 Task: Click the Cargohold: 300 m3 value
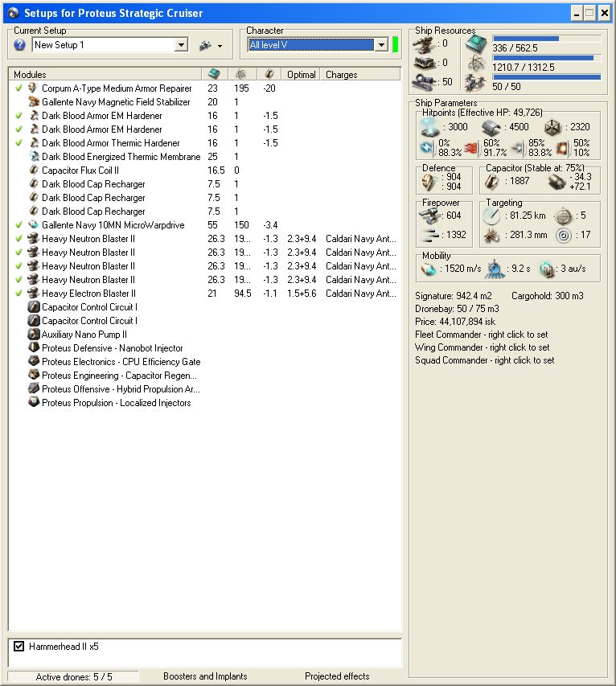click(548, 296)
